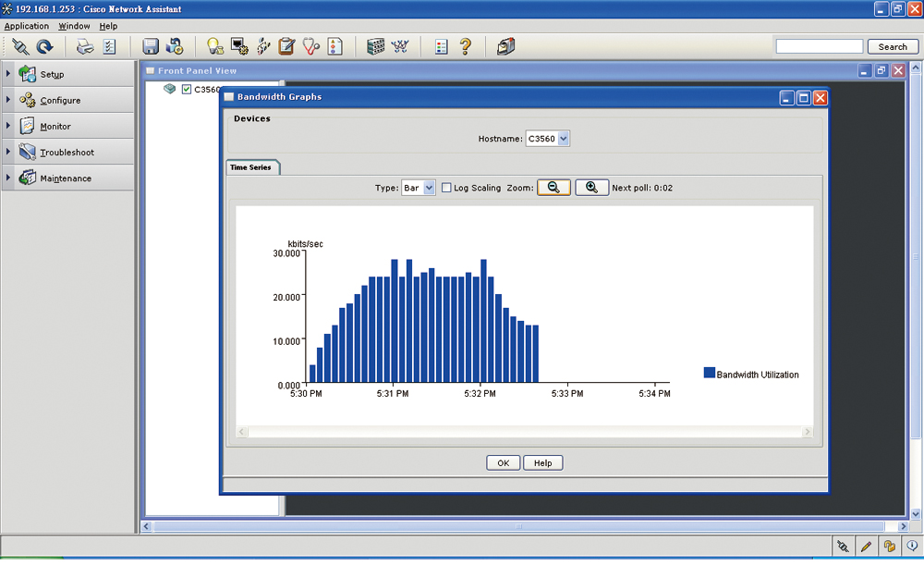Click OK in Bandwidth Graphs dialog
This screenshot has height=578, width=924.
(x=504, y=463)
